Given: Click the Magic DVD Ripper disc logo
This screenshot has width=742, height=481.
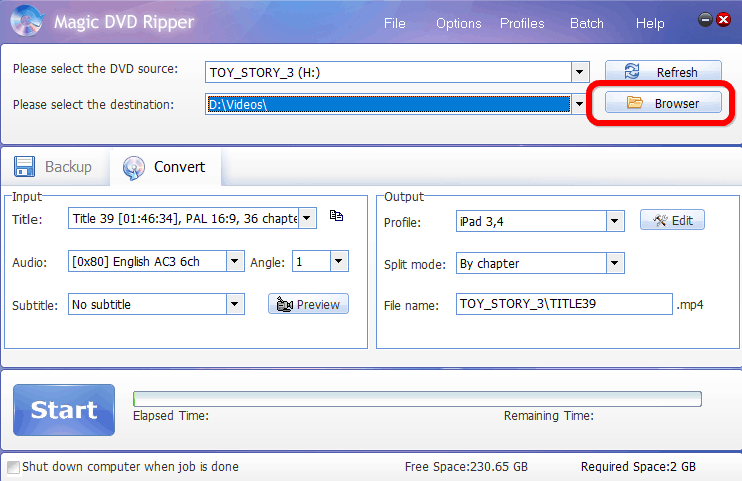Looking at the screenshot, I should (27, 20).
